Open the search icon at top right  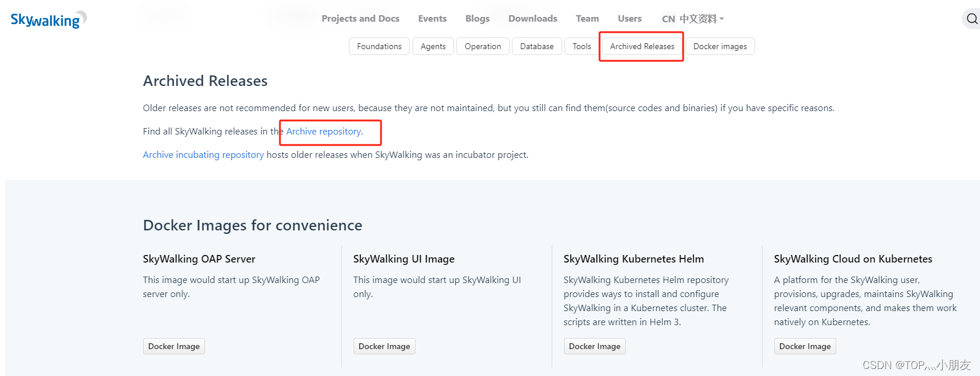click(x=972, y=19)
